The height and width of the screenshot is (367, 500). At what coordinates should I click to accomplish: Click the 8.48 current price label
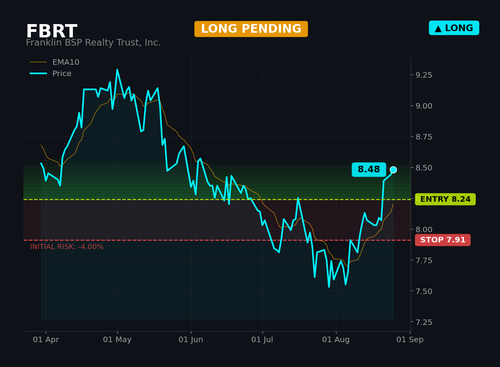[x=369, y=169]
